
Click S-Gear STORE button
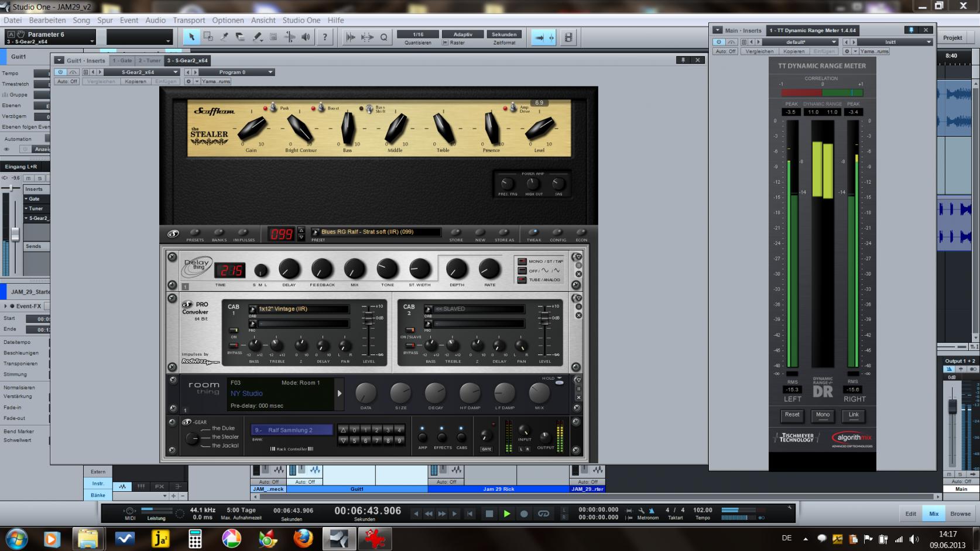click(456, 232)
